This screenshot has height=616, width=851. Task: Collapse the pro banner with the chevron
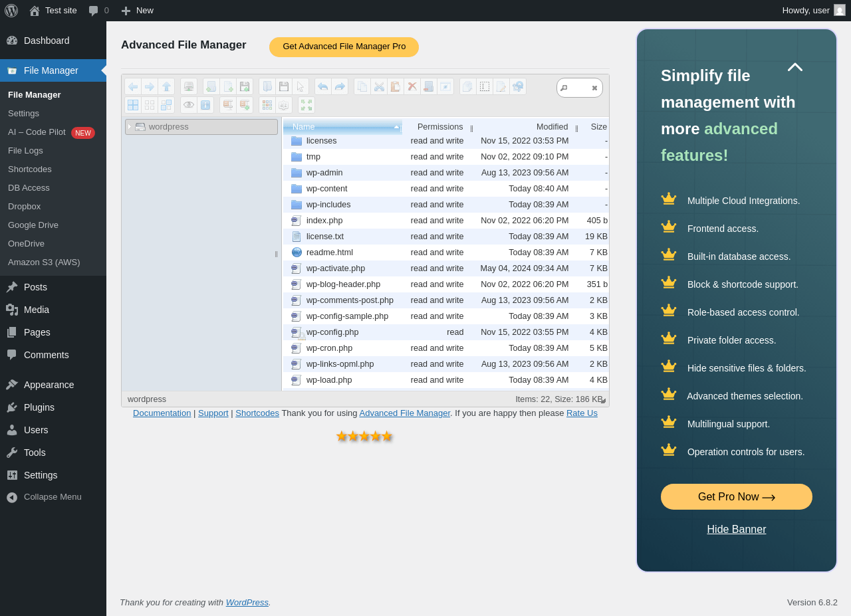click(x=795, y=67)
